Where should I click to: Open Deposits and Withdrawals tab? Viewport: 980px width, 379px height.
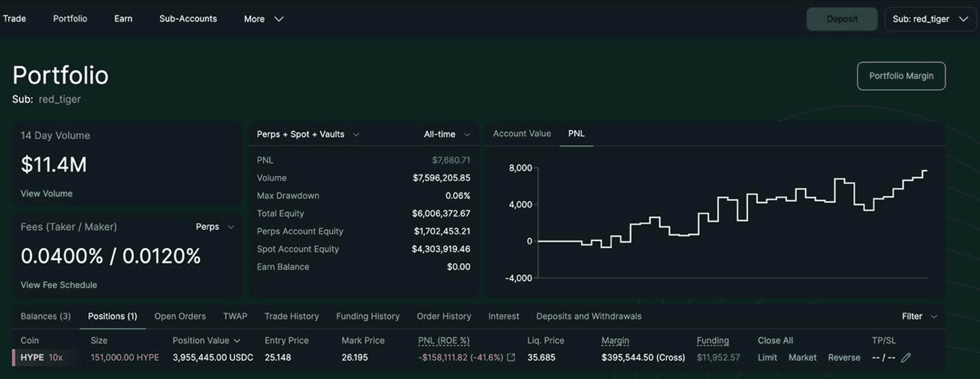589,316
